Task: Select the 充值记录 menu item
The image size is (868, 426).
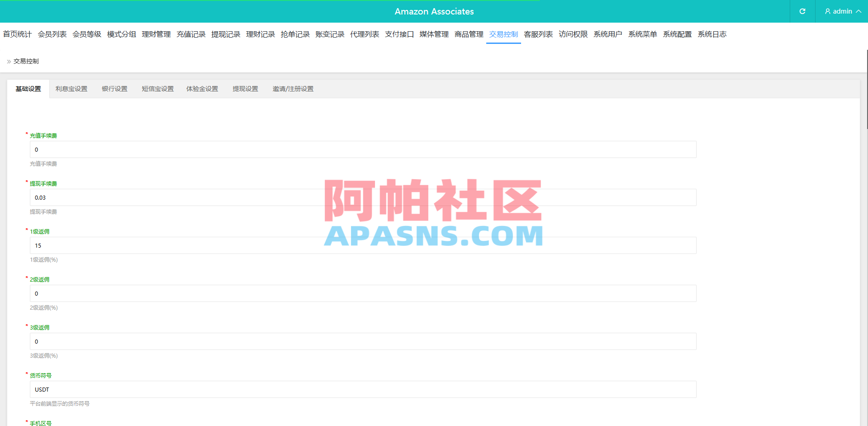Action: 191,34
